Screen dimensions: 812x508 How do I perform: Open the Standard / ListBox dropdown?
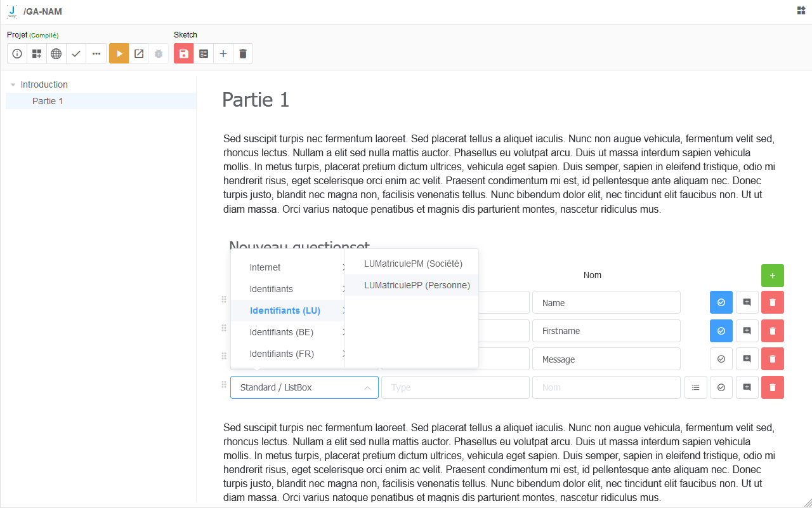pyautogui.click(x=304, y=387)
